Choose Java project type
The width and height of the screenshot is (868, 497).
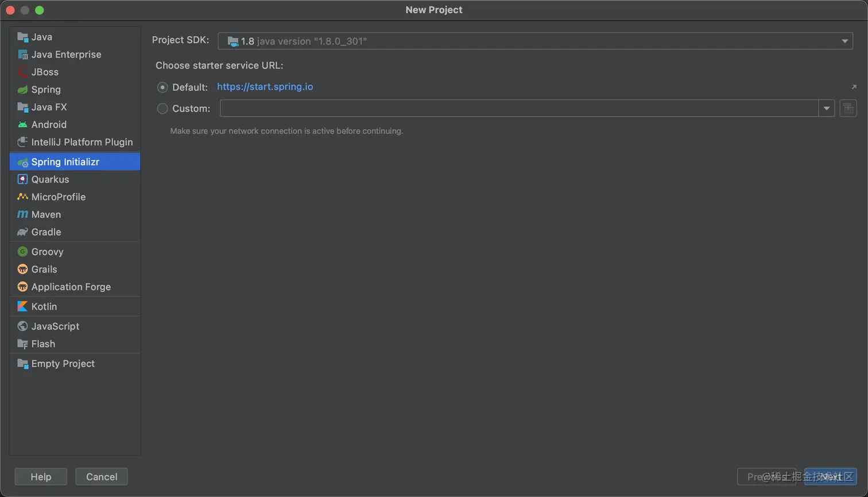[75, 37]
